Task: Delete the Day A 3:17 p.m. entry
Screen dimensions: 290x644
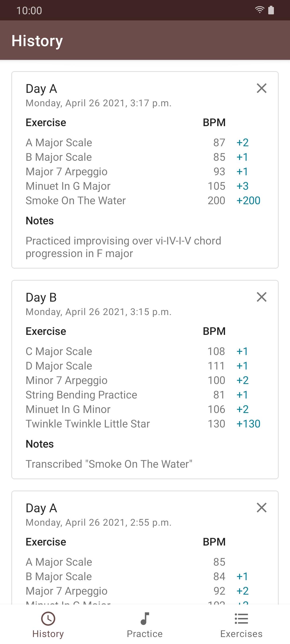Action: (x=262, y=88)
